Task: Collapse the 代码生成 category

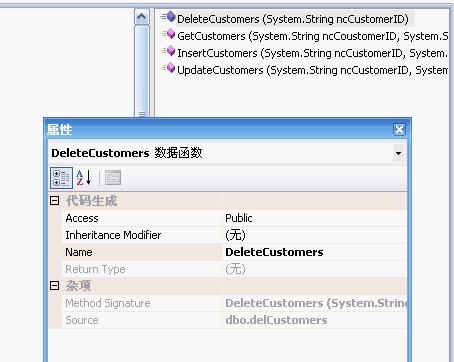Action: (54, 200)
